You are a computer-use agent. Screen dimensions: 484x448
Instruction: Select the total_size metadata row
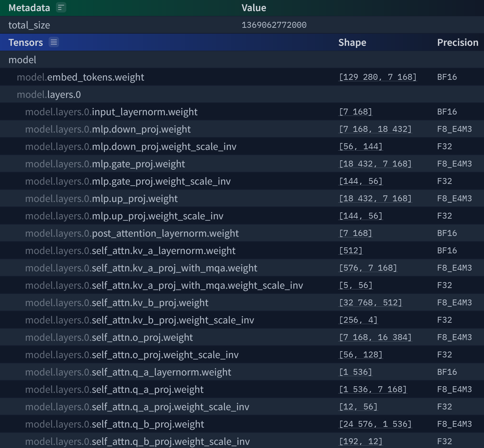[x=242, y=25]
